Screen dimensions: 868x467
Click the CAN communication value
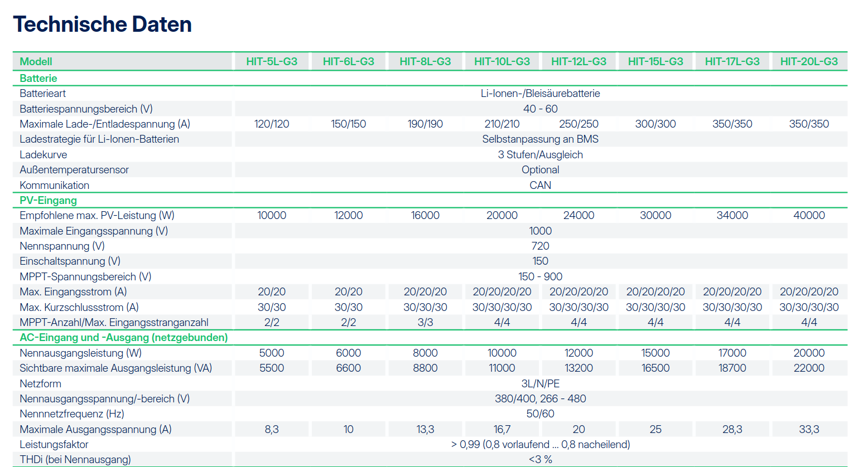tap(540, 186)
